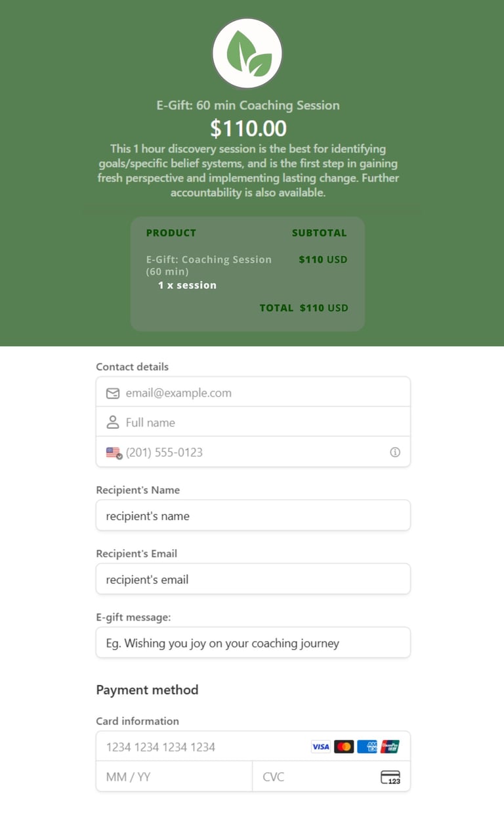The image size is (504, 815).
Task: Focus the Full name field
Action: point(253,422)
